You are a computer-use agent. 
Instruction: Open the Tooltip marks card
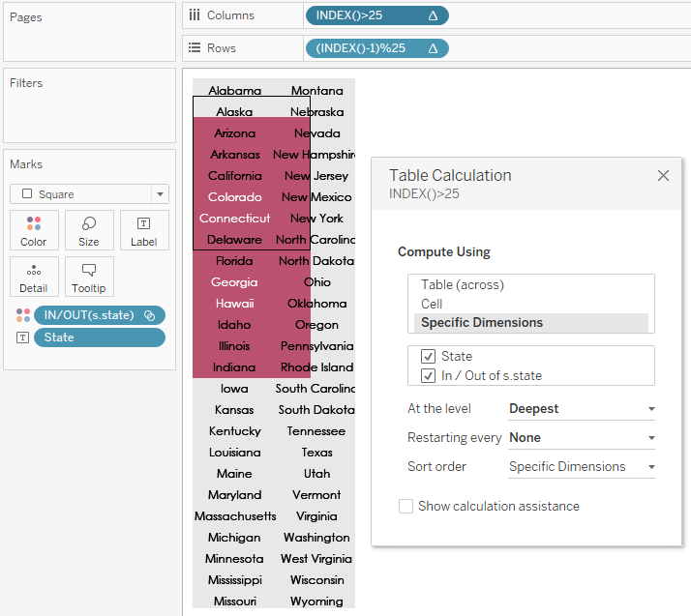point(89,277)
